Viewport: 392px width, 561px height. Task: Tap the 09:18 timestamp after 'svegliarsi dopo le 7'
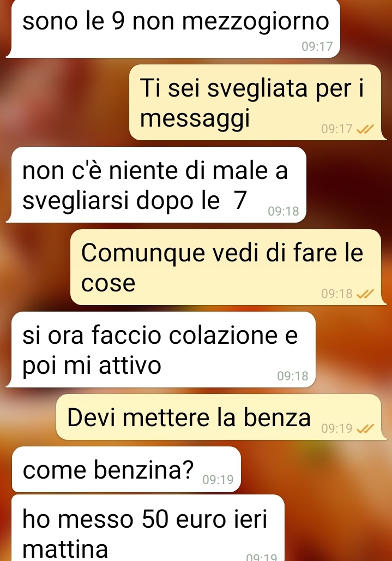[284, 211]
